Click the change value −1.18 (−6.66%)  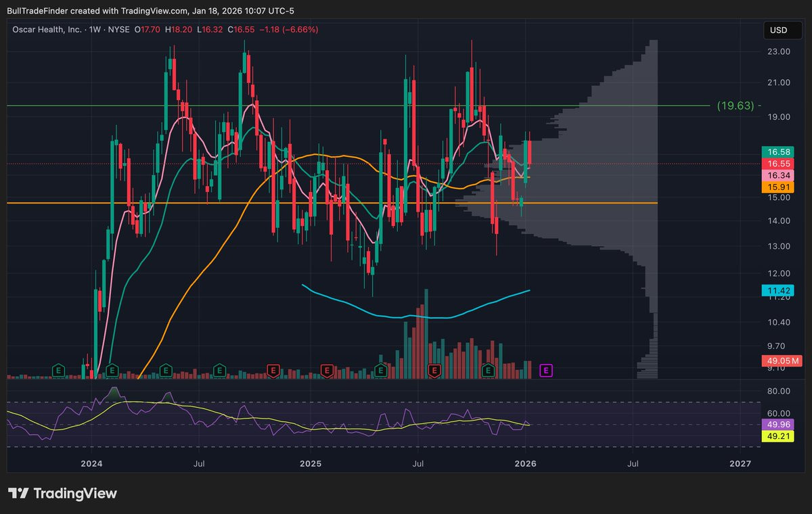pos(288,30)
